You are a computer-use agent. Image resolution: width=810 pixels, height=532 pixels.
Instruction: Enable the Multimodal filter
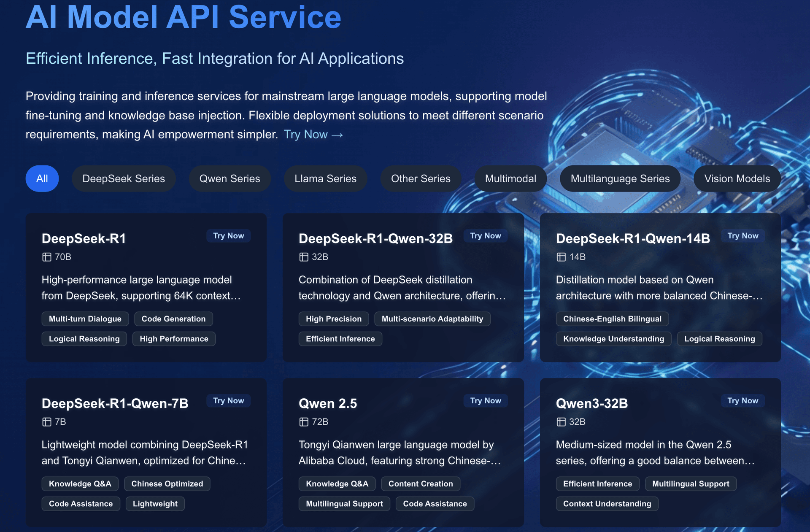510,178
